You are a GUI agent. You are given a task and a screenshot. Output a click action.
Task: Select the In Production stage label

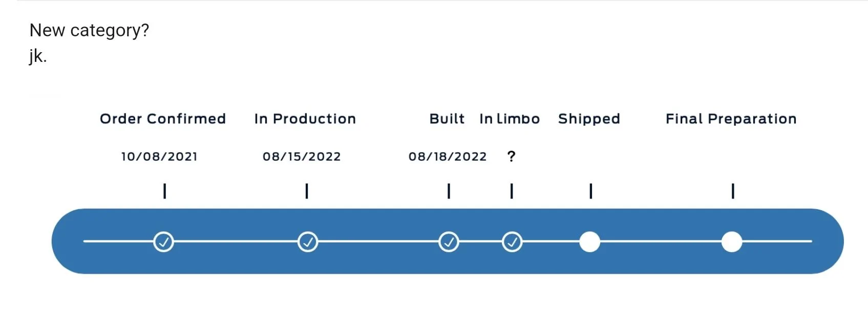click(305, 119)
